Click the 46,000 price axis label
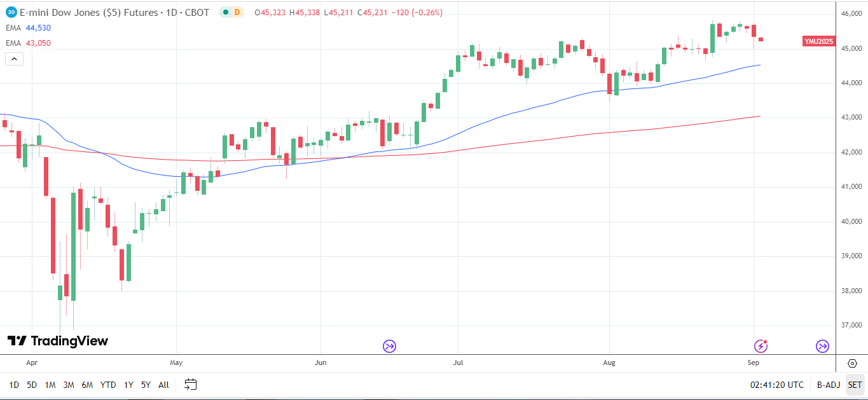Viewport: 868px width, 400px height. pos(850,14)
